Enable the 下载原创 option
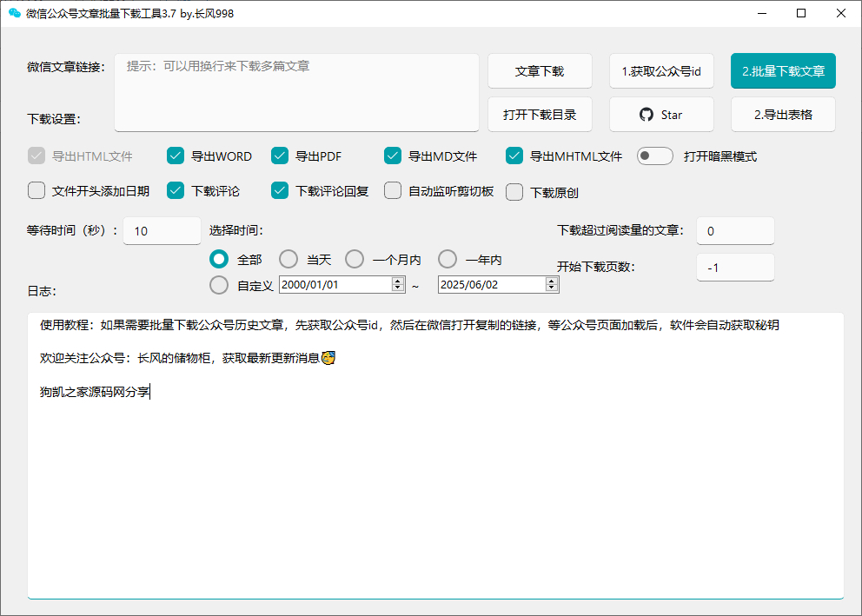This screenshot has height=616, width=862. pos(514,190)
